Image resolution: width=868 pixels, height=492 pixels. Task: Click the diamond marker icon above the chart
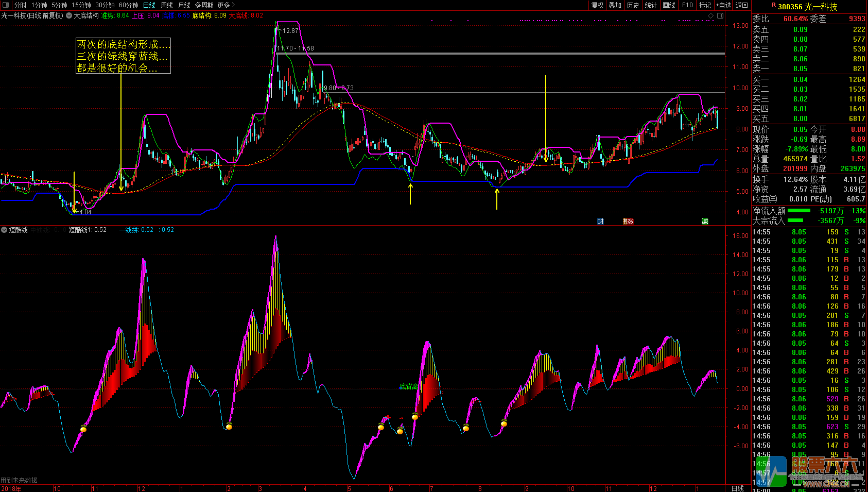(711, 16)
